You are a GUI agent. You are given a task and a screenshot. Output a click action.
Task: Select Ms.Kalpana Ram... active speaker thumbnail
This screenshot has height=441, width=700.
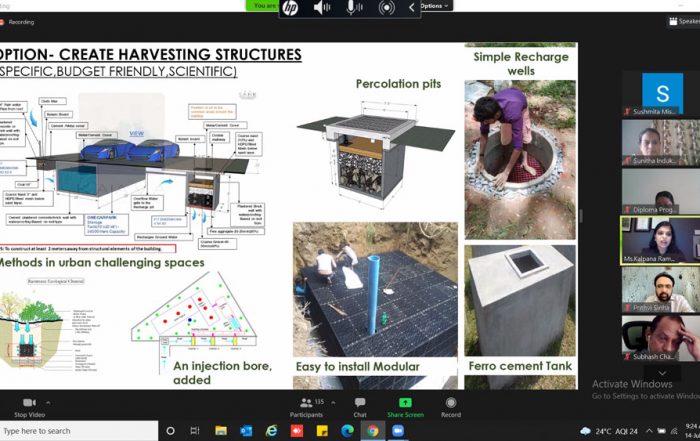pos(661,241)
